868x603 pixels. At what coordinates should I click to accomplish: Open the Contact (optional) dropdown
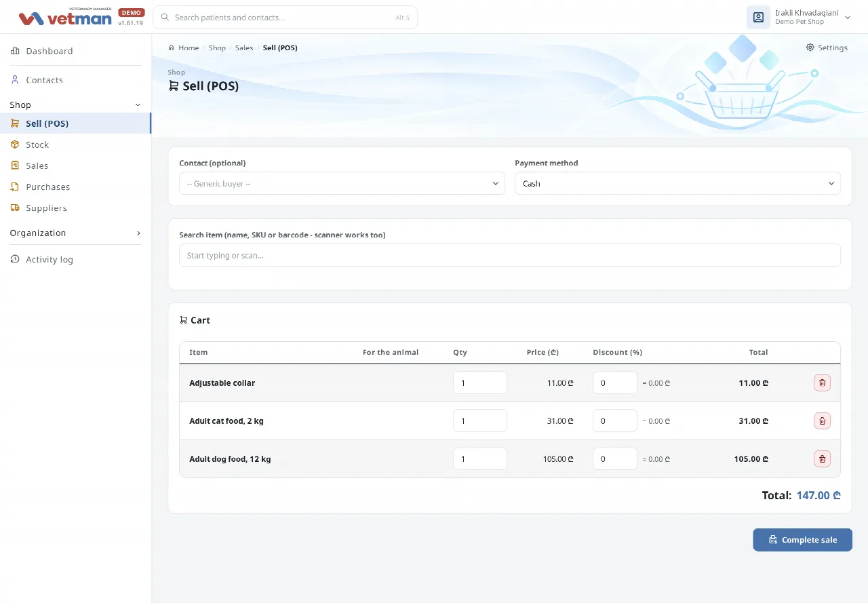point(342,183)
